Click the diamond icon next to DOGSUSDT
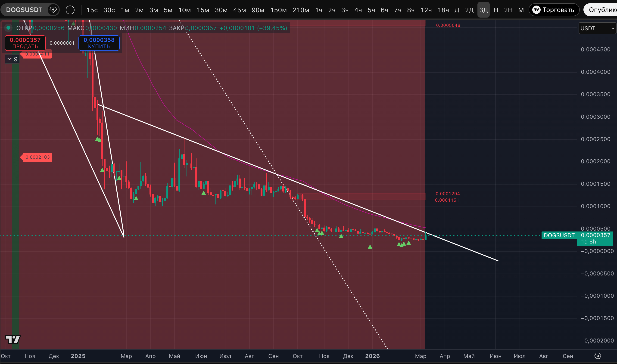 [x=53, y=10]
